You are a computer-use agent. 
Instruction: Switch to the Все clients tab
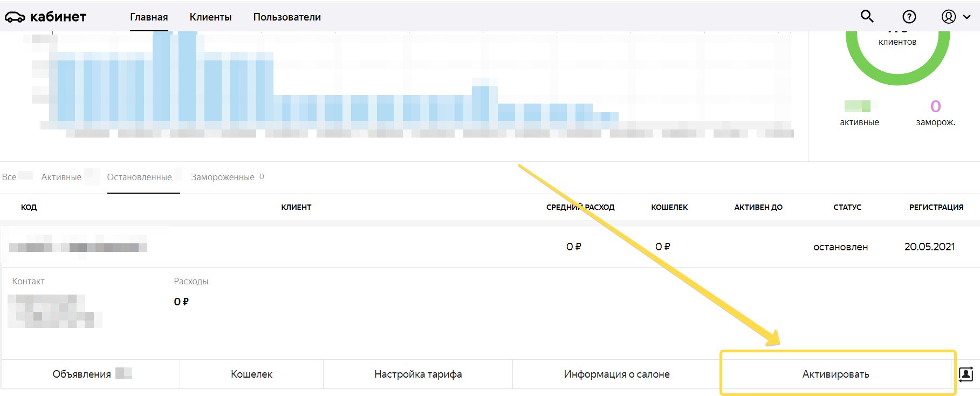click(9, 177)
